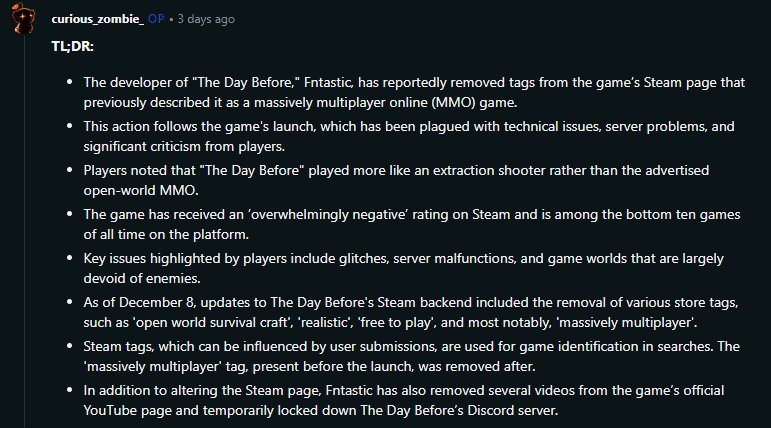Click bullet dot beside 'As of December 8'

click(70, 302)
